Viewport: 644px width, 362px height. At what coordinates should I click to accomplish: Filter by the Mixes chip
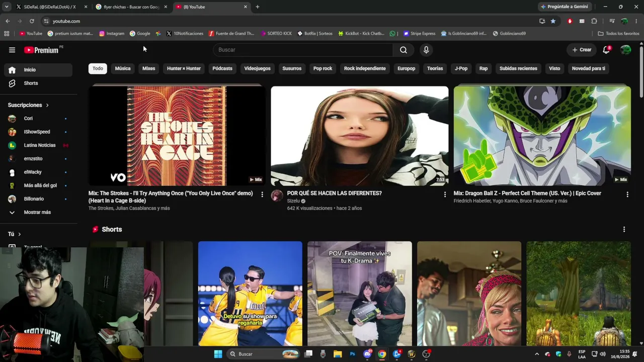pyautogui.click(x=148, y=68)
